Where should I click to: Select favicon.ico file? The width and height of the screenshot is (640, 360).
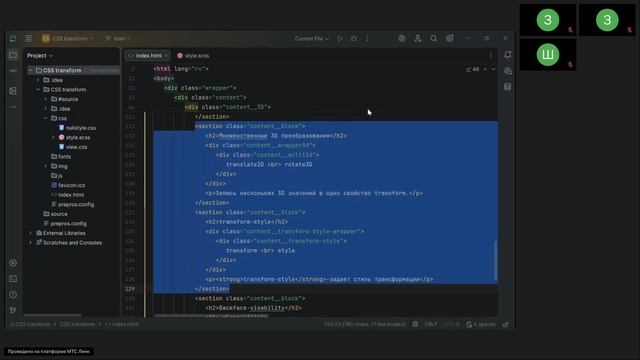coord(68,185)
